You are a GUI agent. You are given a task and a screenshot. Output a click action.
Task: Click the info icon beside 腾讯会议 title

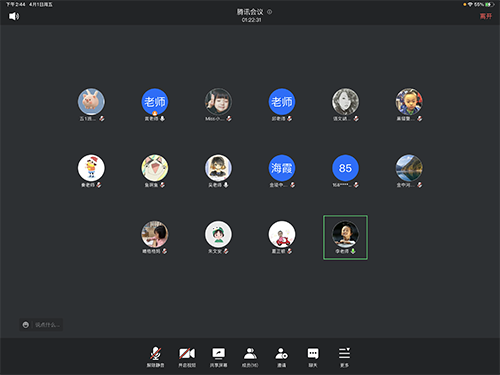[269, 12]
